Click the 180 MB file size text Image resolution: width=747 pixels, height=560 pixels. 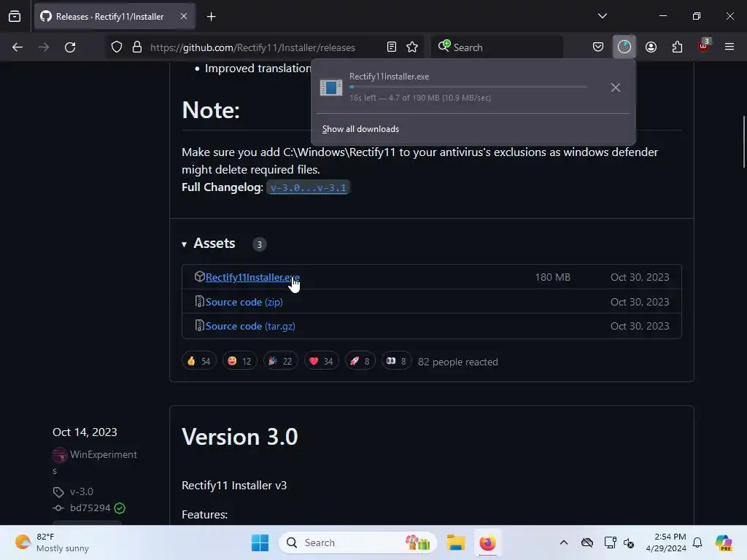click(553, 277)
